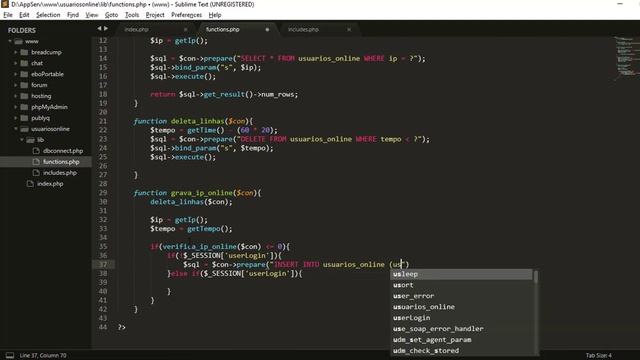Expand the publyq folder

pos(16,118)
